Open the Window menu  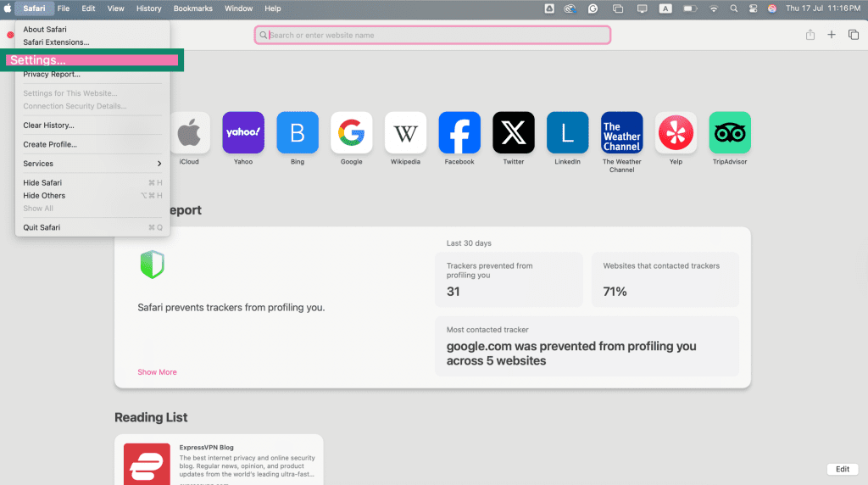tap(238, 8)
